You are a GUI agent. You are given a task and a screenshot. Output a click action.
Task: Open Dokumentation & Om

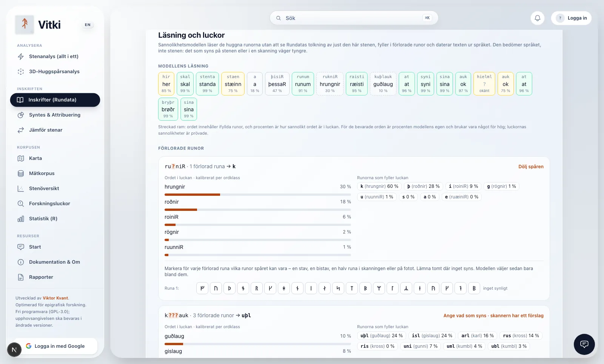pos(55,262)
